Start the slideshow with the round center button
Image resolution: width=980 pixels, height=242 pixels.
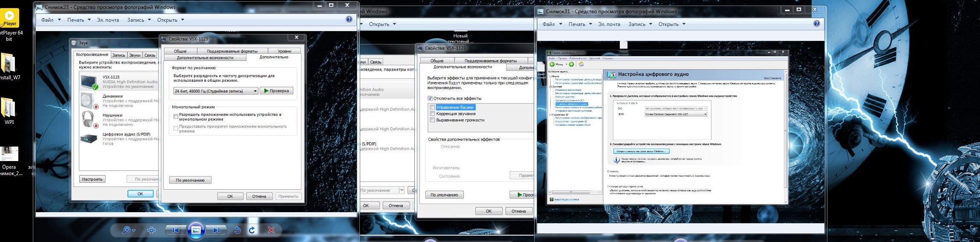coord(196,230)
